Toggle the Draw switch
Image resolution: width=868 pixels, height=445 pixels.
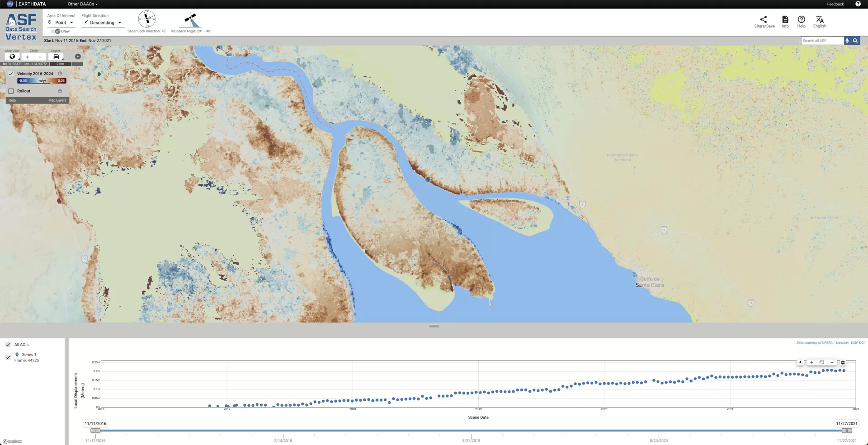pos(57,31)
